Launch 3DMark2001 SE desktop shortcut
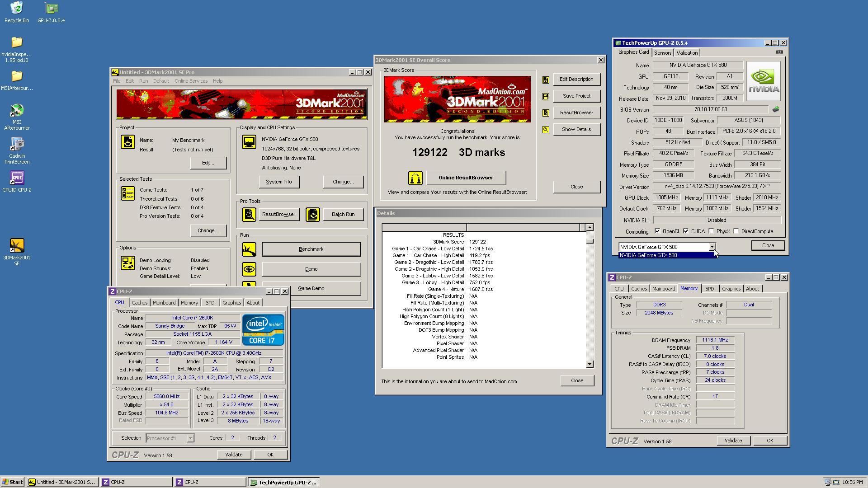868x488 pixels. coord(17,252)
